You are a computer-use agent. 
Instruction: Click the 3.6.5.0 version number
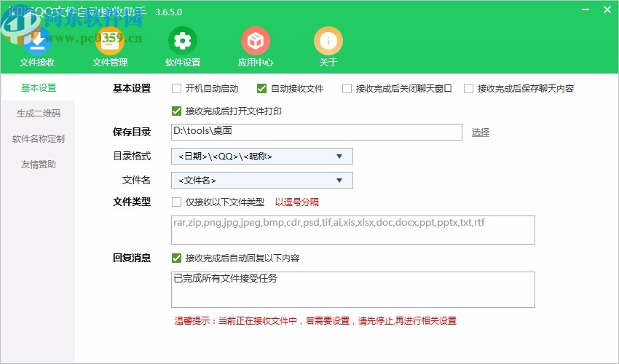168,12
